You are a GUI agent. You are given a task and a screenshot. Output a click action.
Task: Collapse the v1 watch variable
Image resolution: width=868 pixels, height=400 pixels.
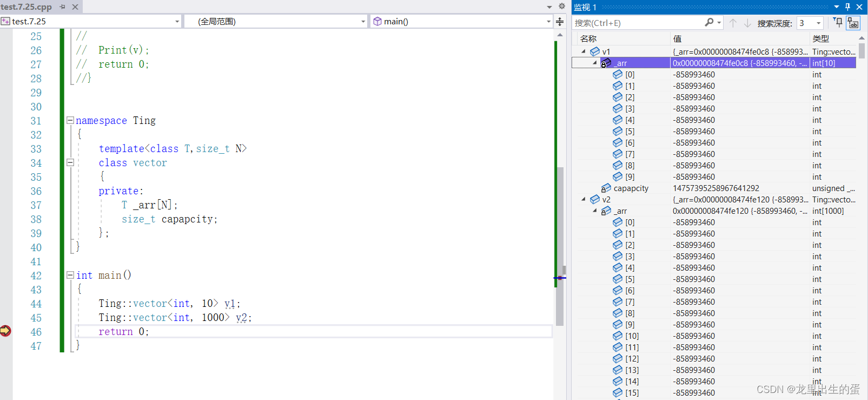pyautogui.click(x=584, y=51)
